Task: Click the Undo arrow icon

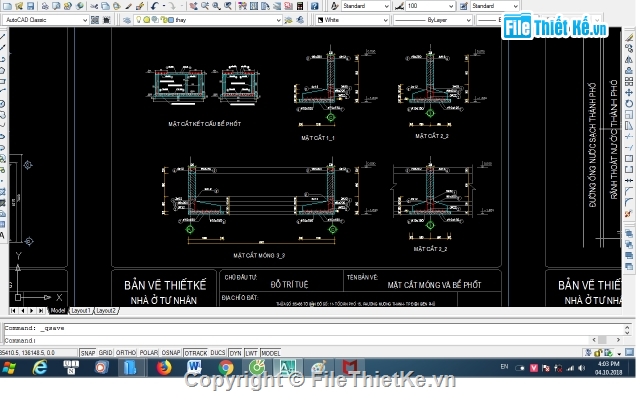Action: [154, 6]
